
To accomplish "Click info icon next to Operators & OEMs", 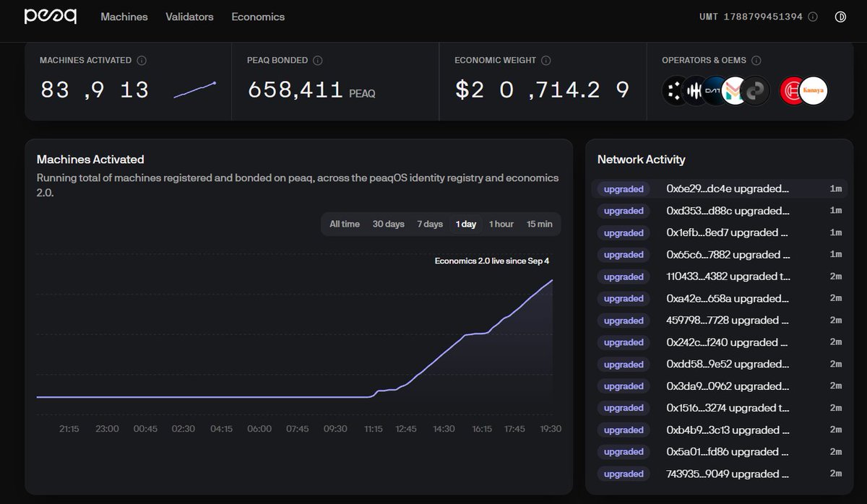I will (756, 61).
